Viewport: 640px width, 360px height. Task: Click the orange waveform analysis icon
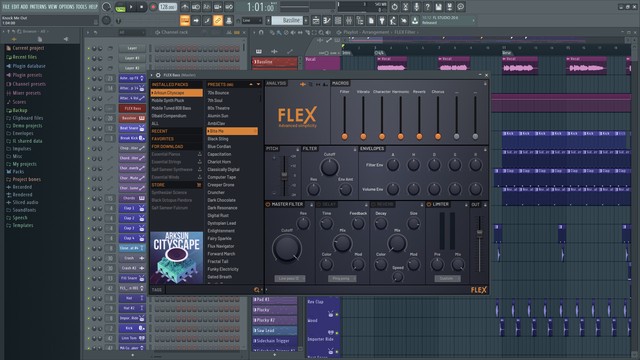click(x=303, y=84)
